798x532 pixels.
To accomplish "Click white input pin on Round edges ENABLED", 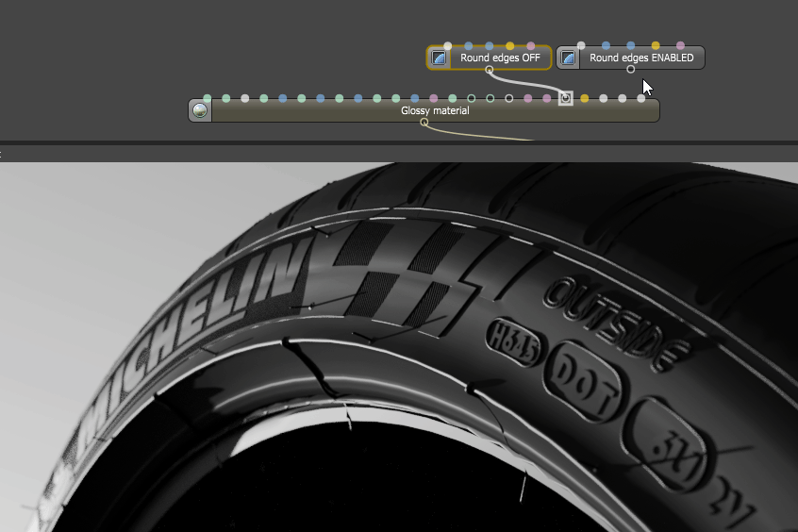I will pyautogui.click(x=581, y=46).
